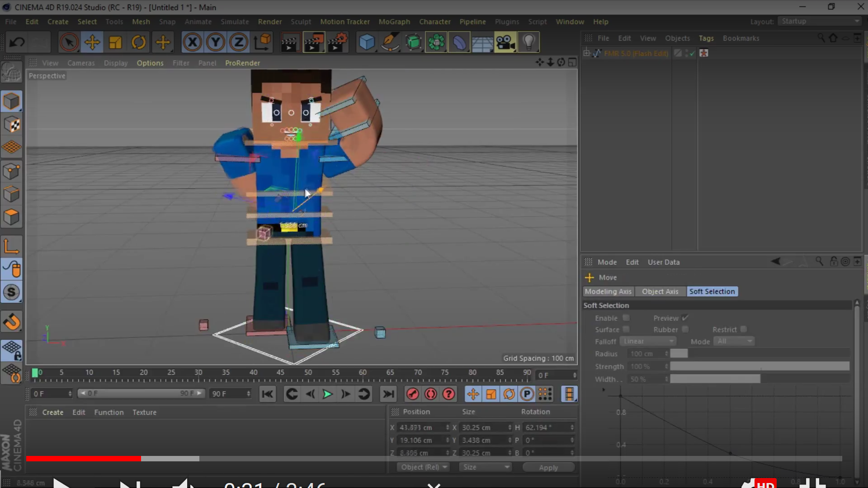Select the Live Selection tool
This screenshot has height=488, width=868.
point(69,42)
